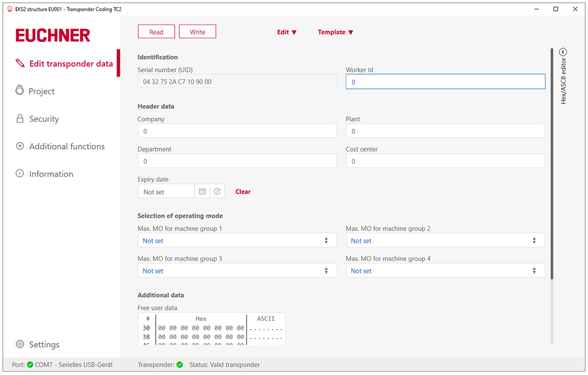Click the calendar icon for Expiry date
Viewport: 588px width, 375px height.
[x=202, y=192]
